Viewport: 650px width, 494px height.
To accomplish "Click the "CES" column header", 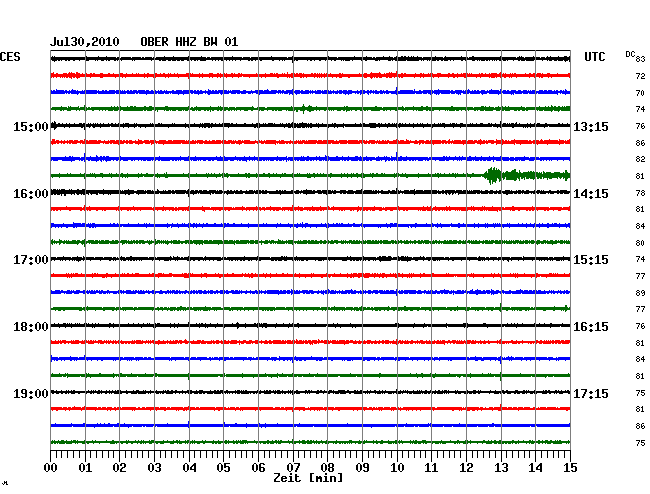I will pyautogui.click(x=10, y=57).
